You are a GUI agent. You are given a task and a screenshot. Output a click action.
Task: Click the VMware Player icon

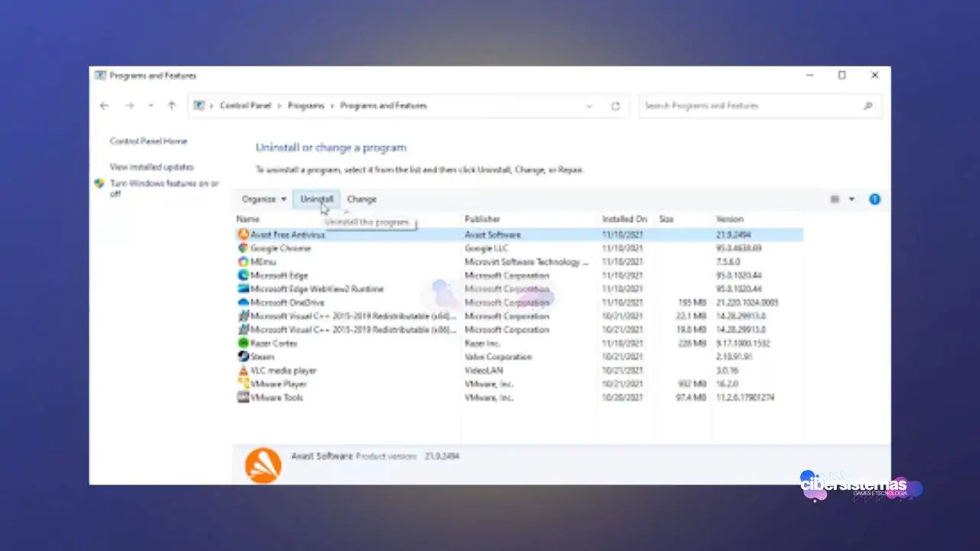[x=243, y=384]
